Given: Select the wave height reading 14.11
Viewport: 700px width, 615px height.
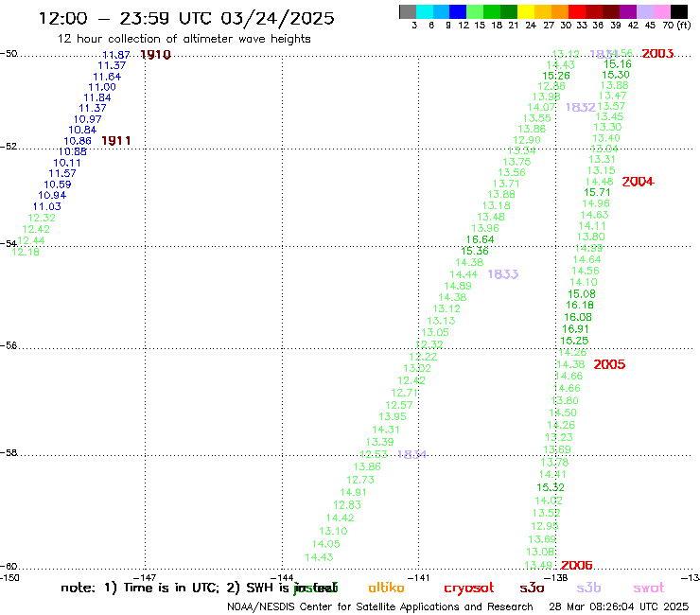Looking at the screenshot, I should click(x=592, y=226).
